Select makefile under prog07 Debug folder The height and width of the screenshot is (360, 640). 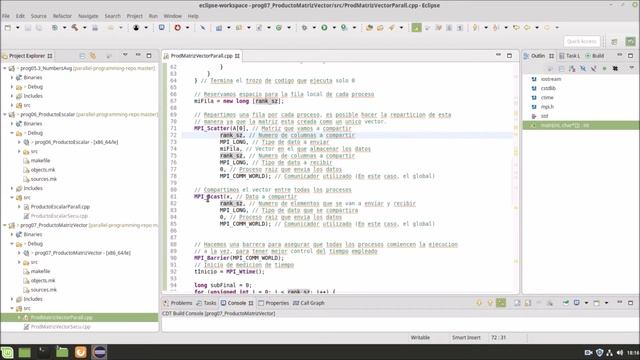(x=40, y=271)
